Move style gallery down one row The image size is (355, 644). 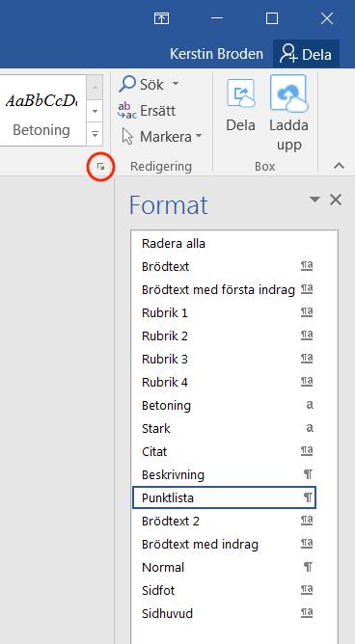(95, 111)
